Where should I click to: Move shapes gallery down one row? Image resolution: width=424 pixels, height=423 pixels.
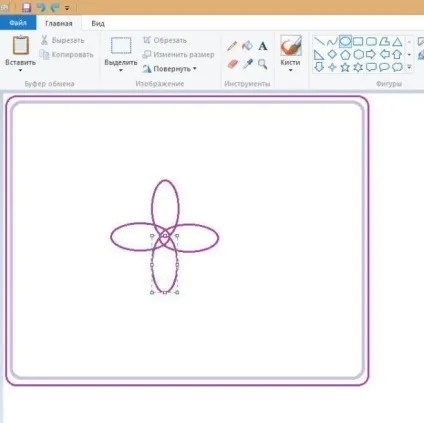pyautogui.click(x=409, y=55)
